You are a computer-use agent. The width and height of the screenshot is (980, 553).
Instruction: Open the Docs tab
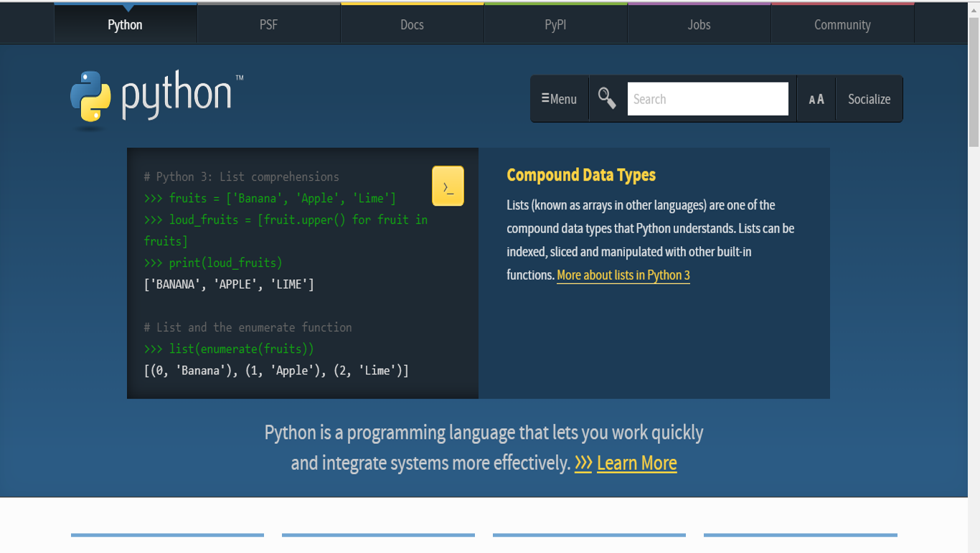[x=411, y=24]
